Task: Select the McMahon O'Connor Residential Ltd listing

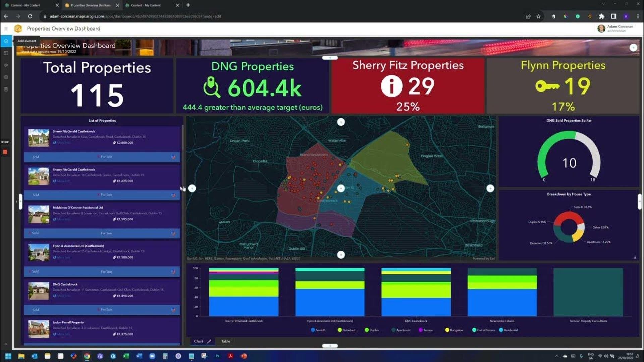Action: click(102, 214)
